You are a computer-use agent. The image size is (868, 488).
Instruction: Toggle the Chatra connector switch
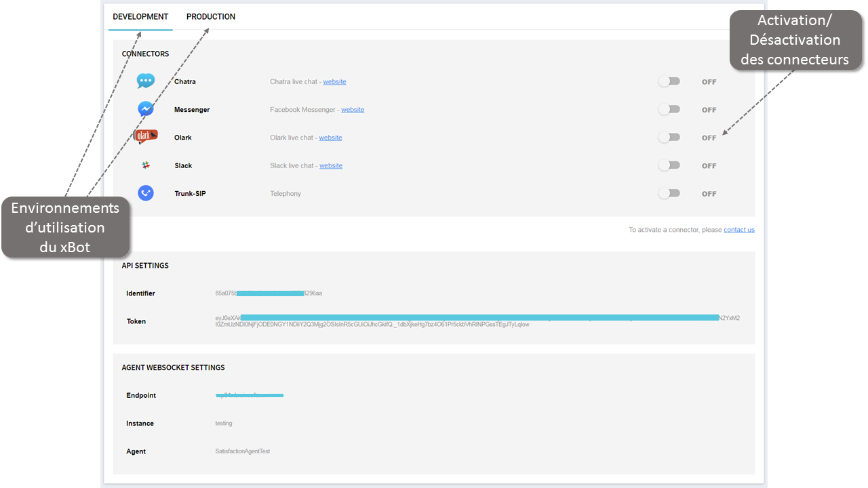click(669, 81)
